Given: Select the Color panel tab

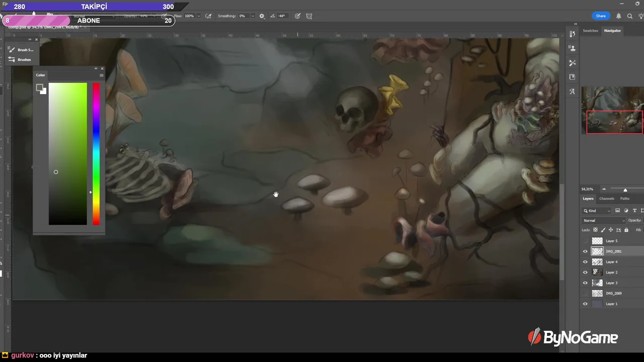Looking at the screenshot, I should tap(40, 75).
